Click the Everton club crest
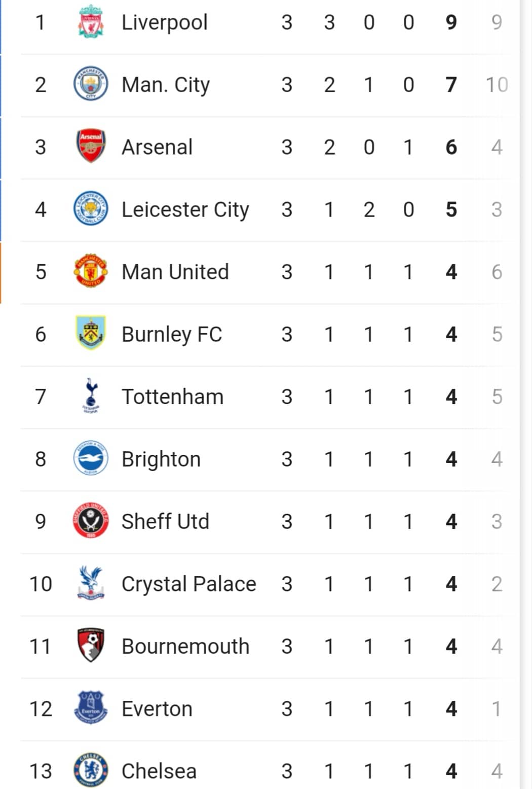The image size is (532, 789). point(91,707)
